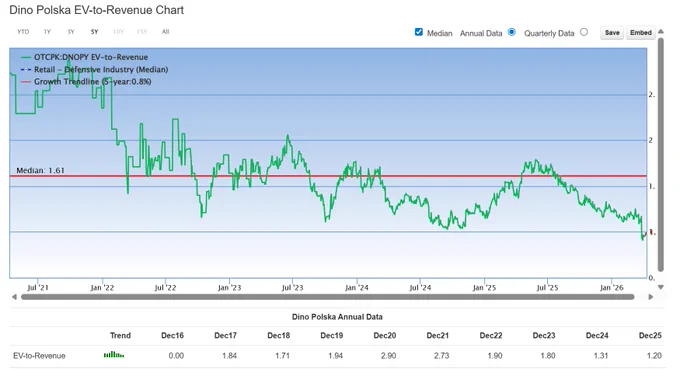The height and width of the screenshot is (379, 680).
Task: Select the 10Y time range
Action: coord(118,32)
